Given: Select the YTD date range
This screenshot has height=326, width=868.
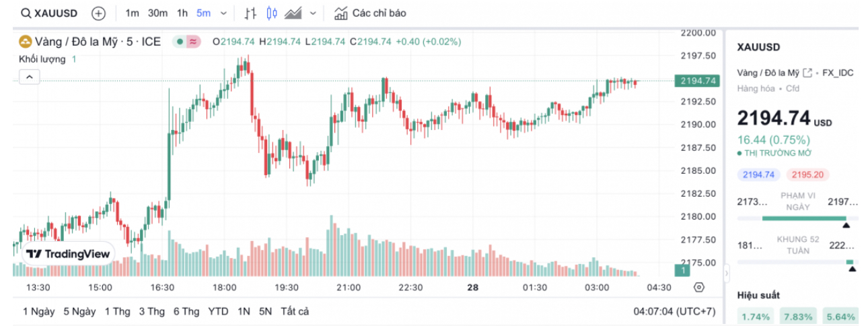Looking at the screenshot, I should pos(218,311).
